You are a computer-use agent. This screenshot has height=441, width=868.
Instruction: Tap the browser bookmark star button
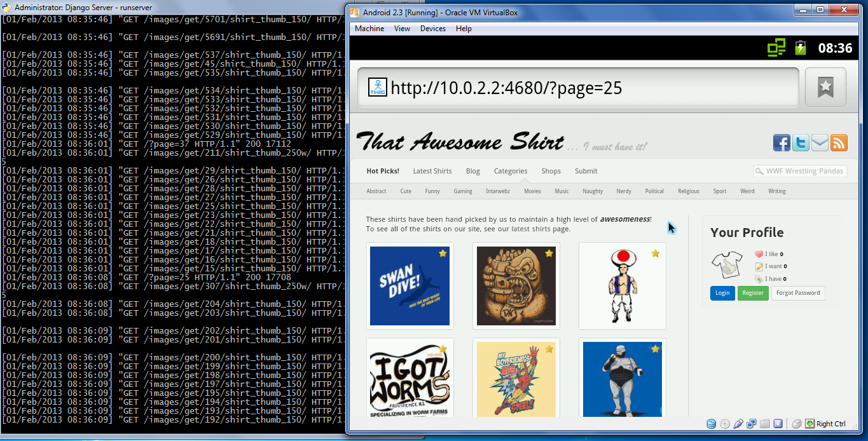click(x=825, y=87)
